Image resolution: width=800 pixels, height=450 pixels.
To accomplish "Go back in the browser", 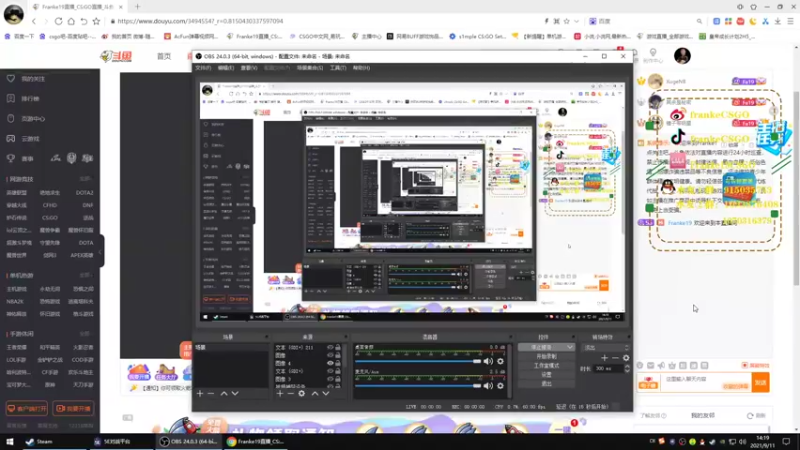I will (x=34, y=21).
